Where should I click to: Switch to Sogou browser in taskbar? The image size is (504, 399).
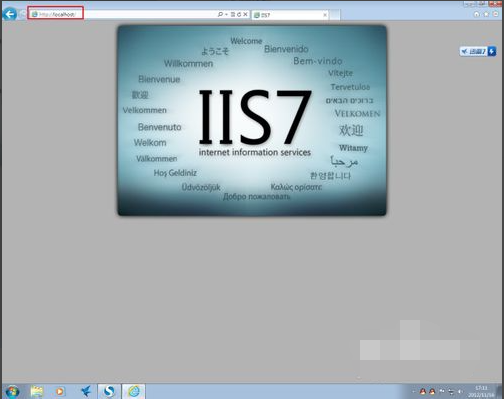tap(109, 391)
